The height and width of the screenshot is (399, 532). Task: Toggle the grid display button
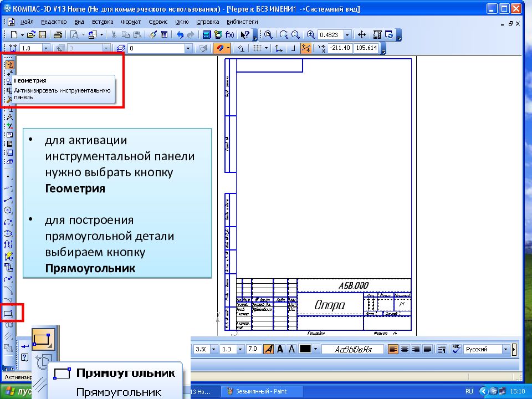[258, 49]
